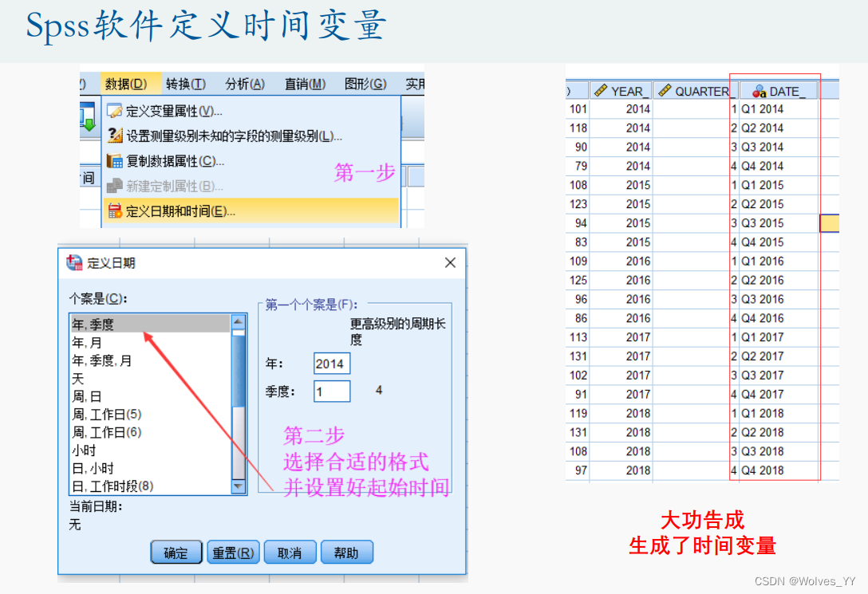Click the 重置(R) button
The height and width of the screenshot is (594, 868).
[233, 553]
